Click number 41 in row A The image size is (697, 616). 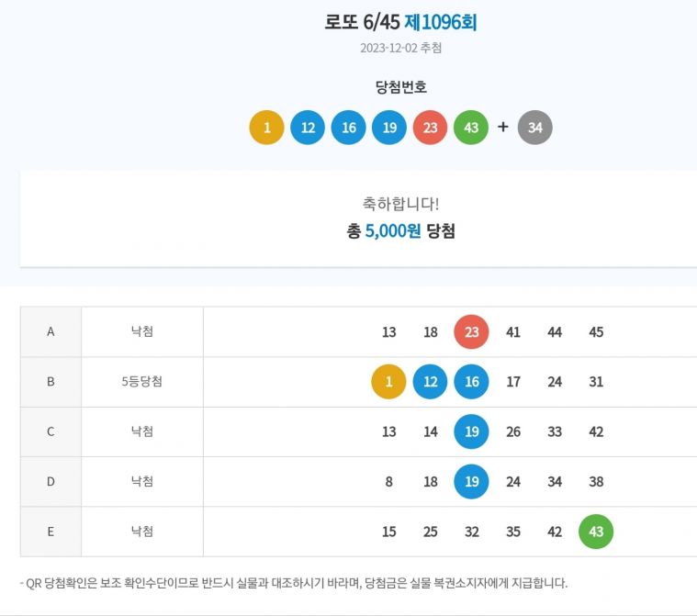(x=513, y=332)
